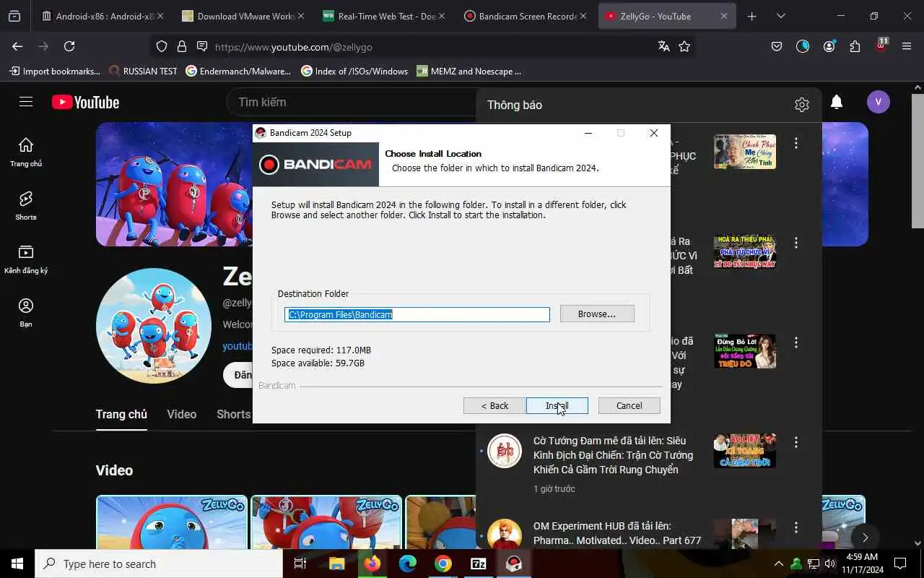Open Index of /ISOs/Windows bookmark
Image resolution: width=924 pixels, height=578 pixels.
click(354, 71)
